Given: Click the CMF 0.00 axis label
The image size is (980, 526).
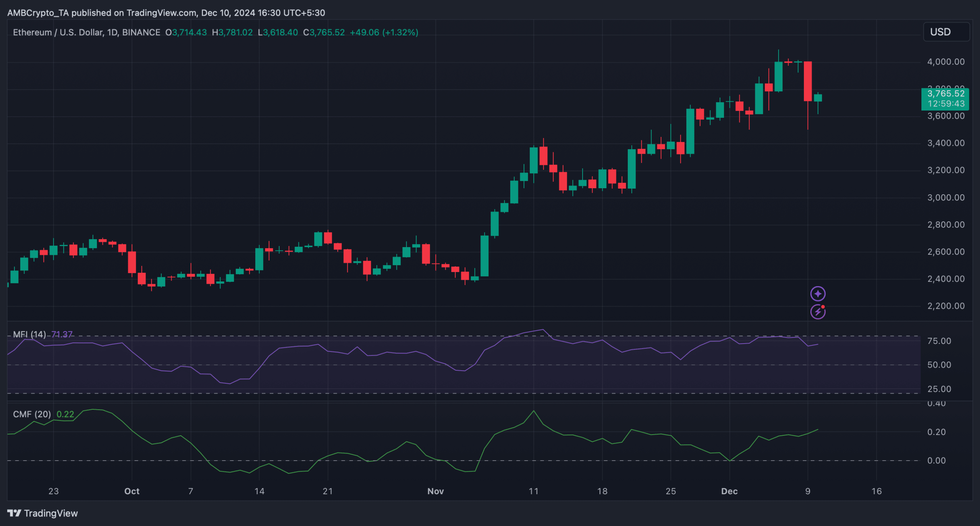Looking at the screenshot, I should tap(936, 461).
